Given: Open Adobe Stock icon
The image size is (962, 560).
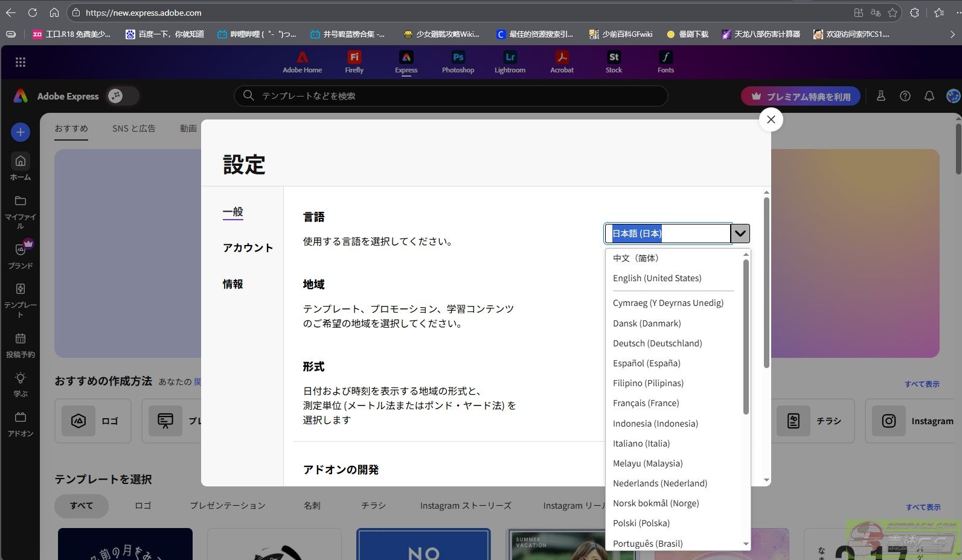Looking at the screenshot, I should [614, 62].
